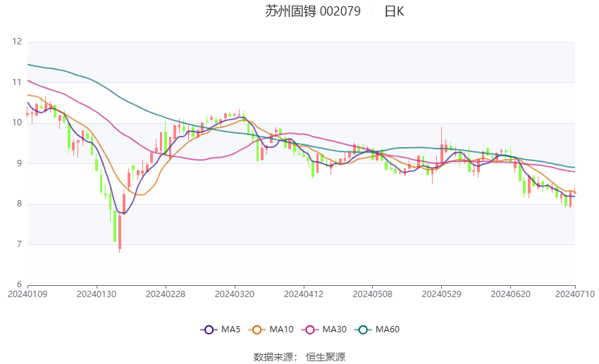The height and width of the screenshot is (364, 599).
Task: Select the 20240710 date axis label
Action: 575,294
